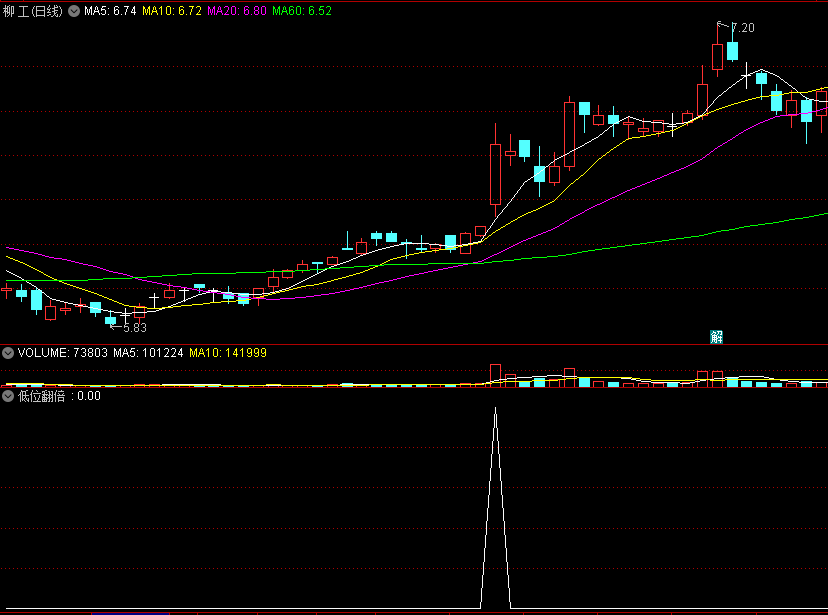
Task: Click the 柳工(日线) chart title
Action: (33, 11)
